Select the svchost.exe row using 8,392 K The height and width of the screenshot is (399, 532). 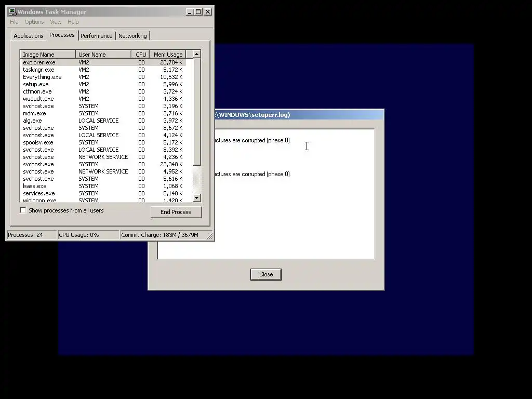[103, 150]
